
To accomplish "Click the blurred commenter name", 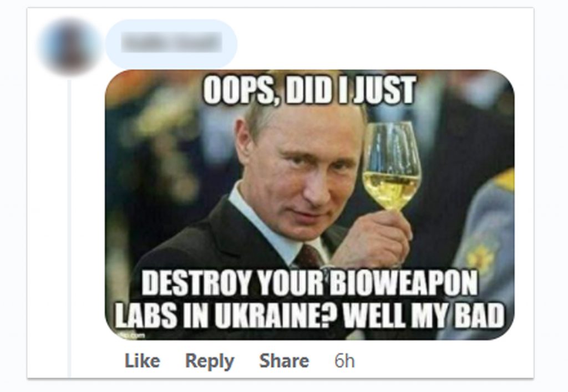I will click(x=171, y=42).
